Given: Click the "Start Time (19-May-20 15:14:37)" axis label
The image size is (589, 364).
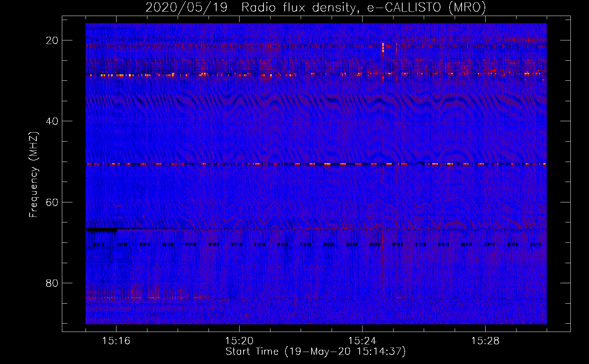Looking at the screenshot, I should click(315, 352).
